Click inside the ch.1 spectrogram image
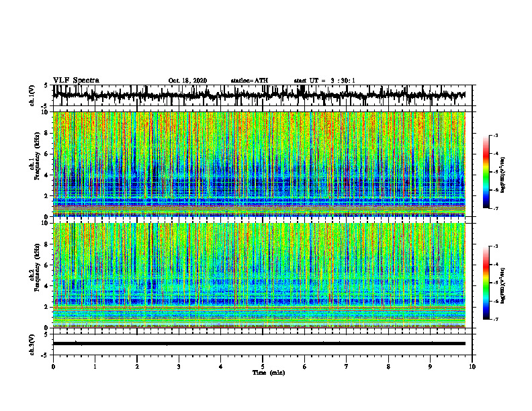Viewport: 532px width, 411px height. coord(259,164)
